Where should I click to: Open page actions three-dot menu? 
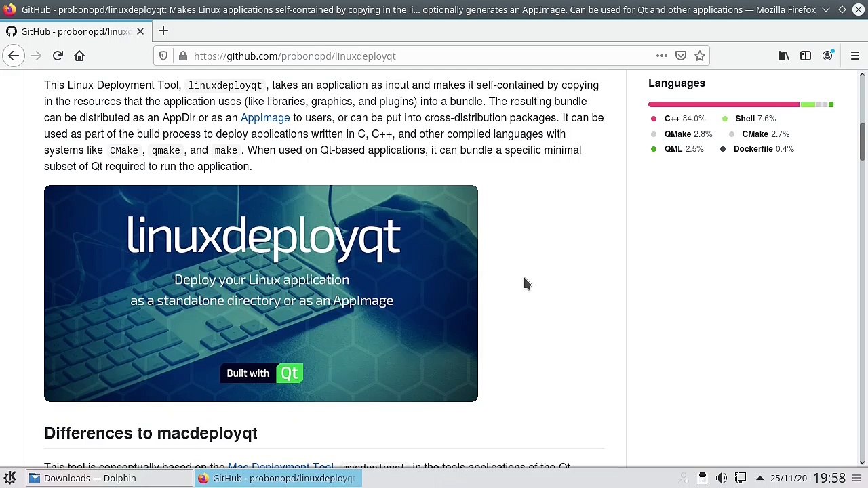pyautogui.click(x=662, y=56)
